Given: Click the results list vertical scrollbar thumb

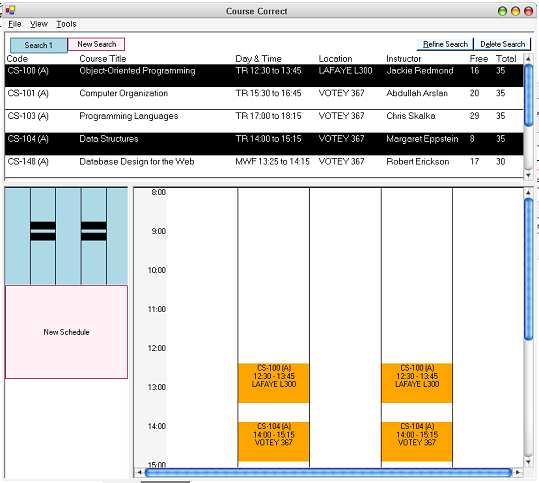Looking at the screenshot, I should click(x=528, y=95).
